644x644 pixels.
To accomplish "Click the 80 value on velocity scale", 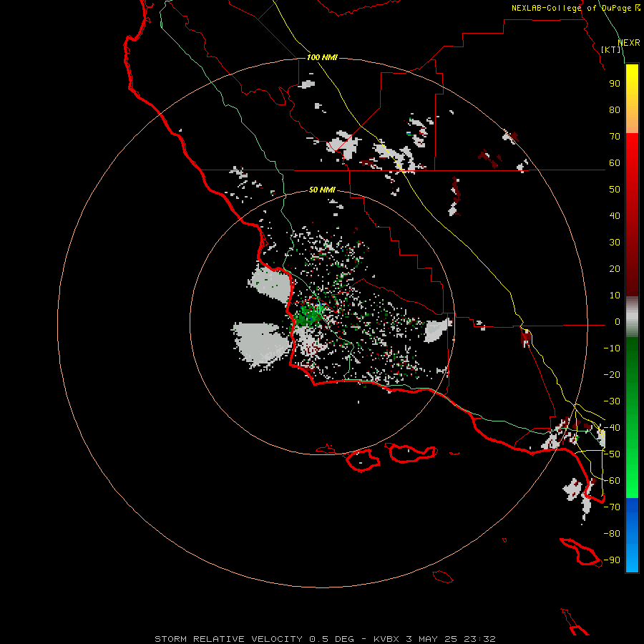I will (x=615, y=109).
